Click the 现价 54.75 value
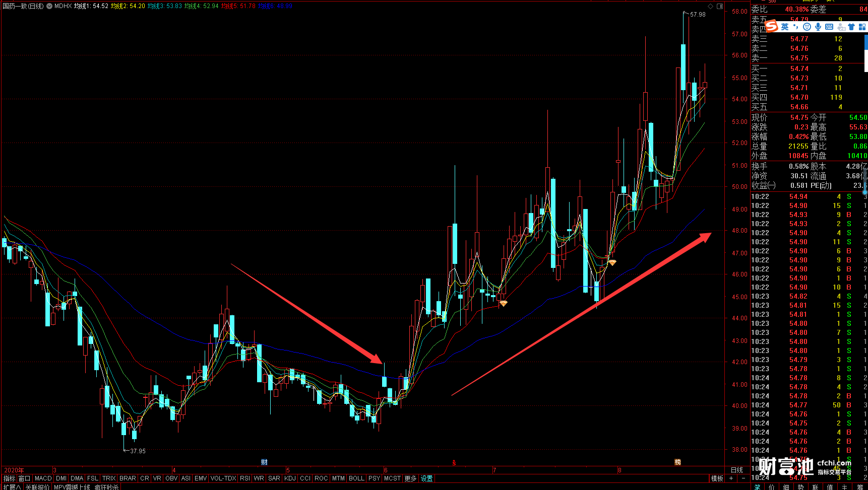Viewport: 868px width, 490px height. (x=799, y=117)
